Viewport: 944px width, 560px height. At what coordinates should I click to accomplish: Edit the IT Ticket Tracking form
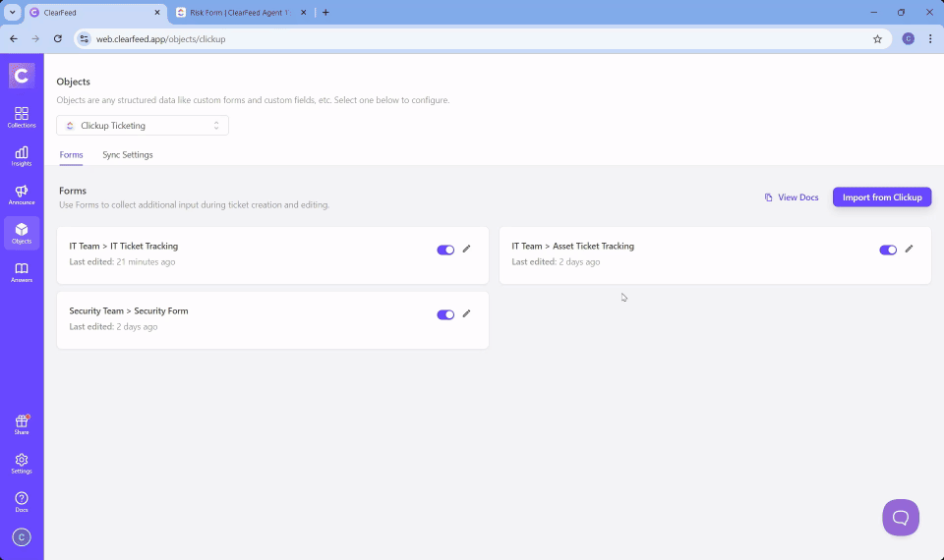[x=467, y=250]
